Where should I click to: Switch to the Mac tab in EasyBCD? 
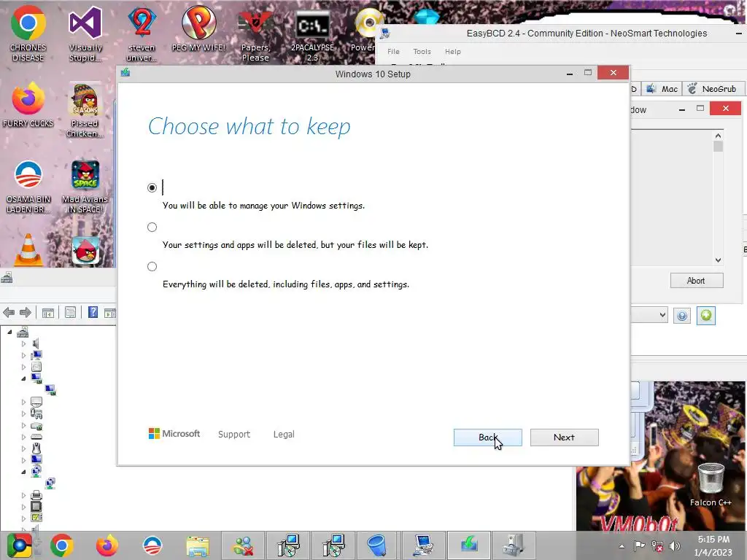click(x=662, y=89)
